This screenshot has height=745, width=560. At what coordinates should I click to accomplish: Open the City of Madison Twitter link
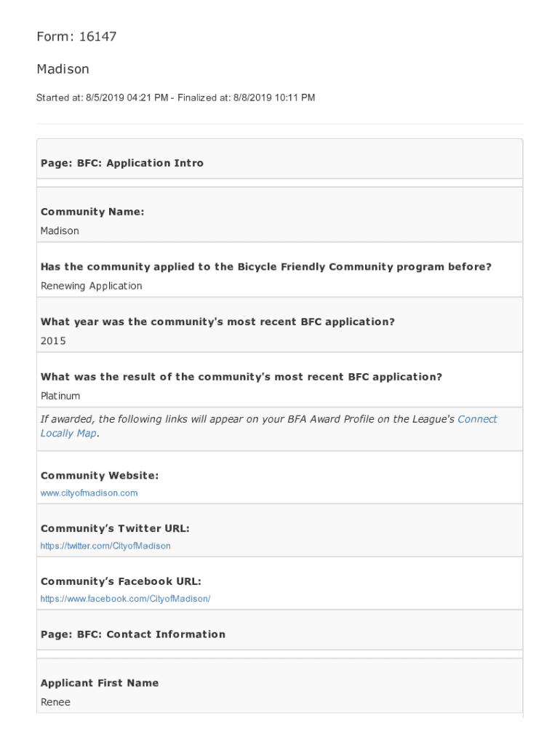[x=105, y=546]
